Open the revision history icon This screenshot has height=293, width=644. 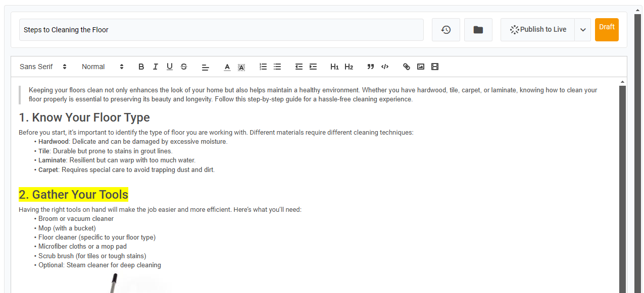pos(445,30)
